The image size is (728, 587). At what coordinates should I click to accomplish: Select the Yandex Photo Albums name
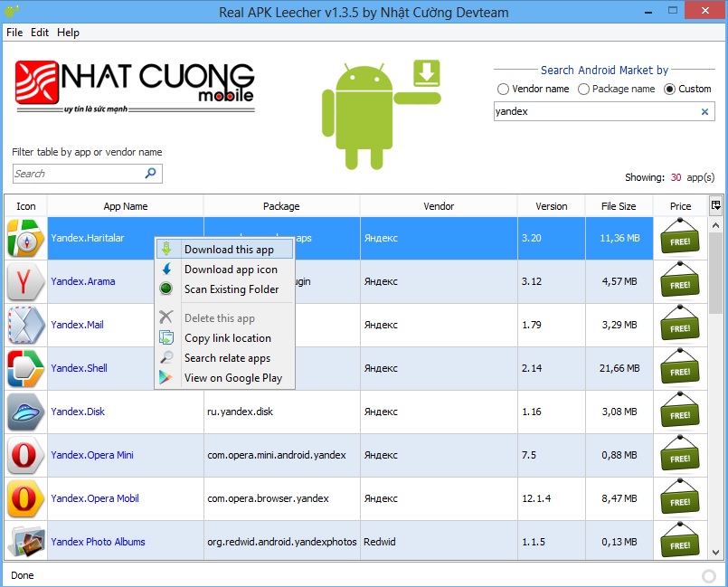(x=98, y=542)
